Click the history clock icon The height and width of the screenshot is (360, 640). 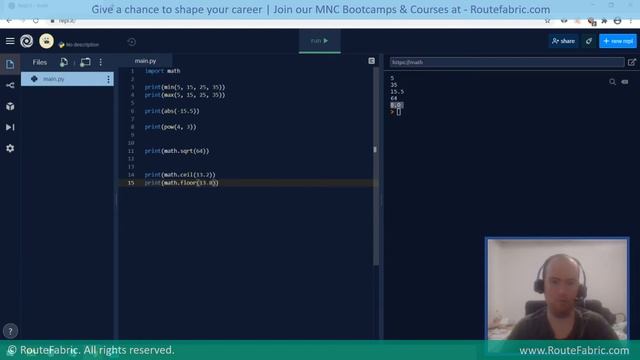[x=131, y=42]
